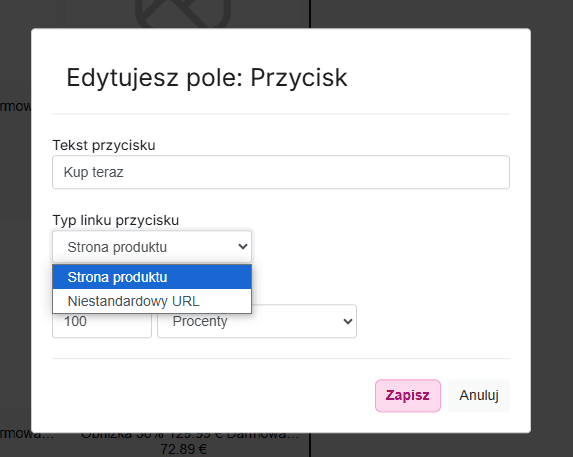Click the "Tekst przycisku" label
The image size is (573, 457).
pyautogui.click(x=104, y=145)
